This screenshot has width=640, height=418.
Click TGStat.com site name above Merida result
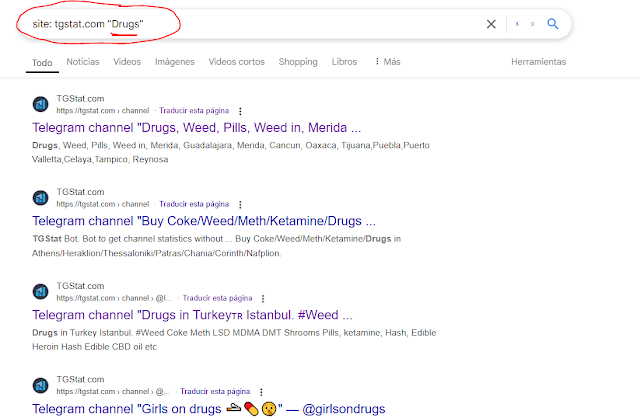[x=80, y=99]
